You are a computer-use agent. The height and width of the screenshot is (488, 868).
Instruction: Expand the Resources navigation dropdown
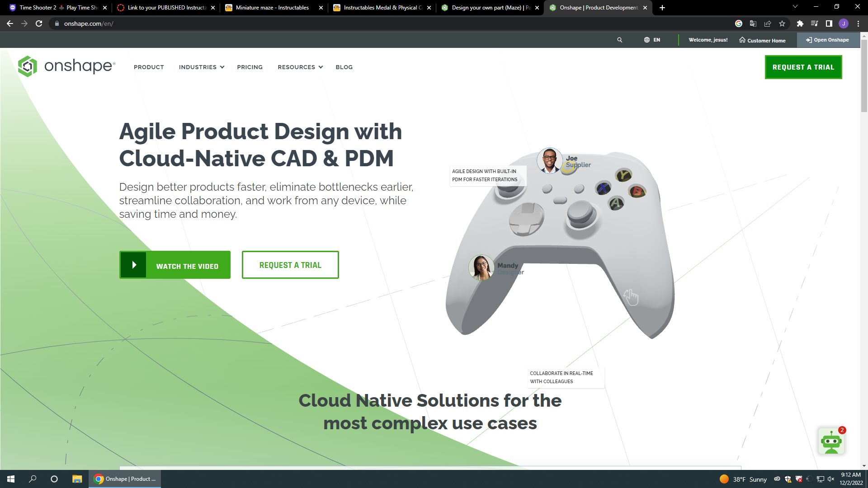(299, 67)
